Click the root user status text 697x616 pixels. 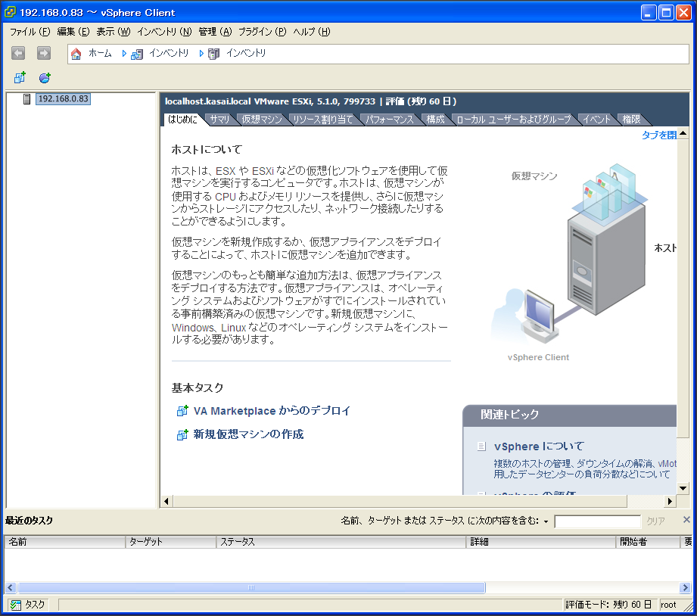(668, 605)
